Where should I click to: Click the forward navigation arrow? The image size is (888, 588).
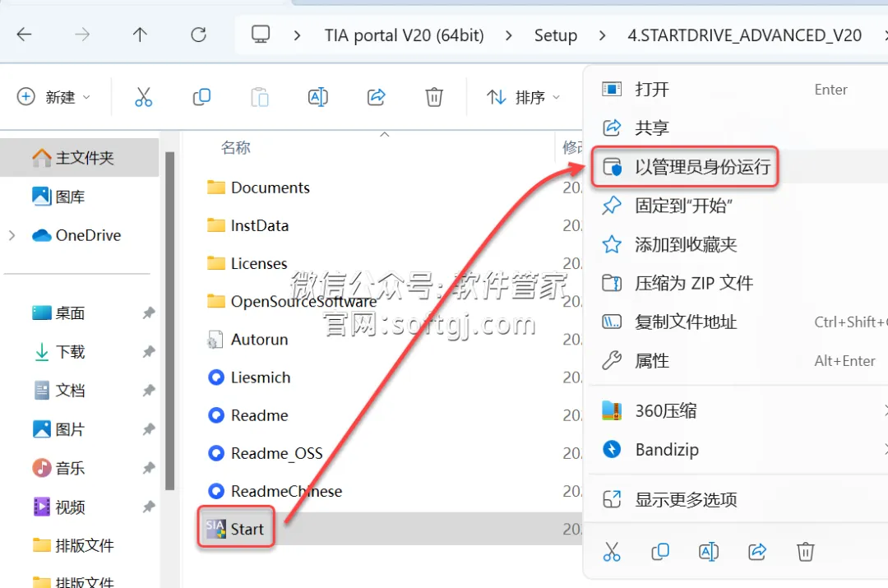82,35
